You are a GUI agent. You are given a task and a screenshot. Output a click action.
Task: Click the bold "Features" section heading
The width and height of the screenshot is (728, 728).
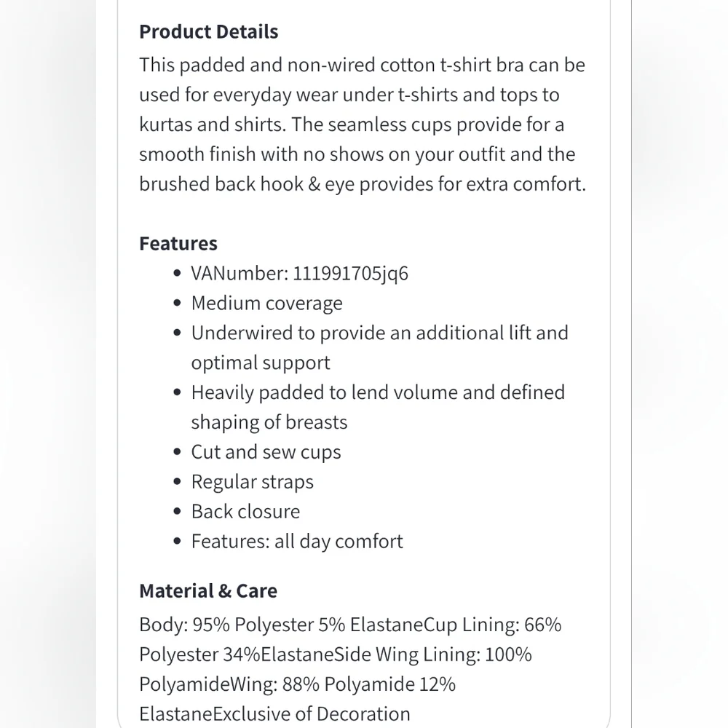coord(178,243)
